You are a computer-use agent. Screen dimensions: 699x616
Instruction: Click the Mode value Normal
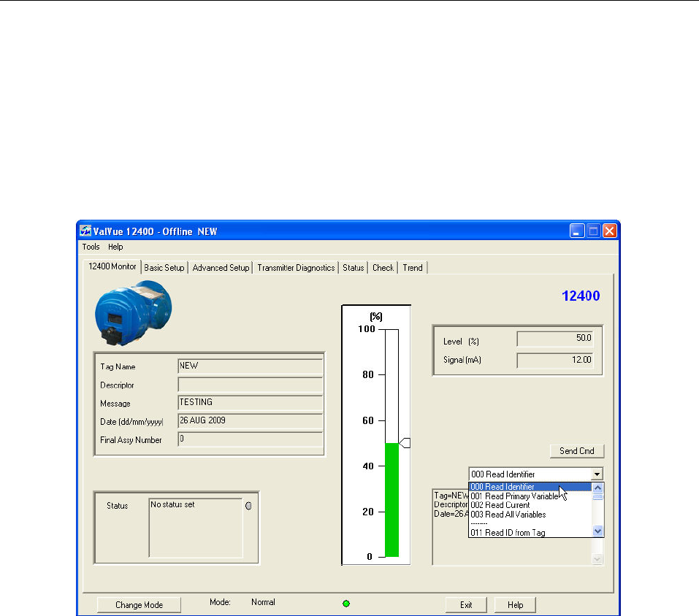click(x=263, y=602)
